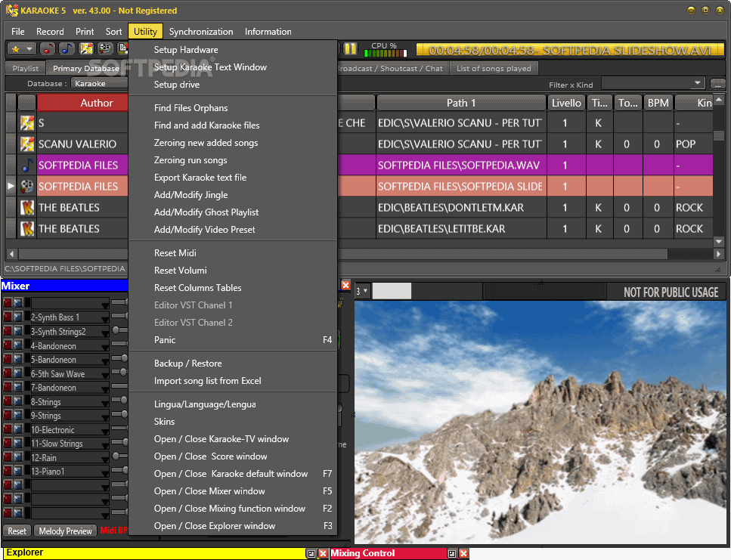This screenshot has height=560, width=731.
Task: Switch to List of songs played tab
Action: 494,69
